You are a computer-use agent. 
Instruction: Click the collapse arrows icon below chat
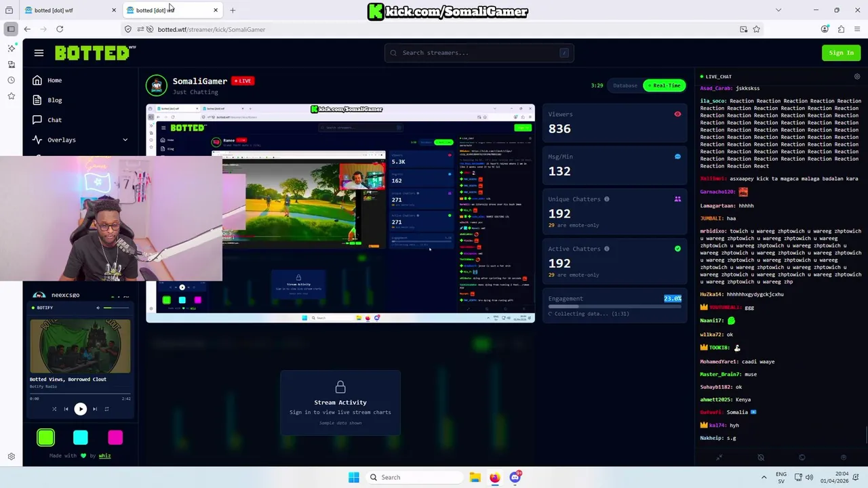pos(719,457)
